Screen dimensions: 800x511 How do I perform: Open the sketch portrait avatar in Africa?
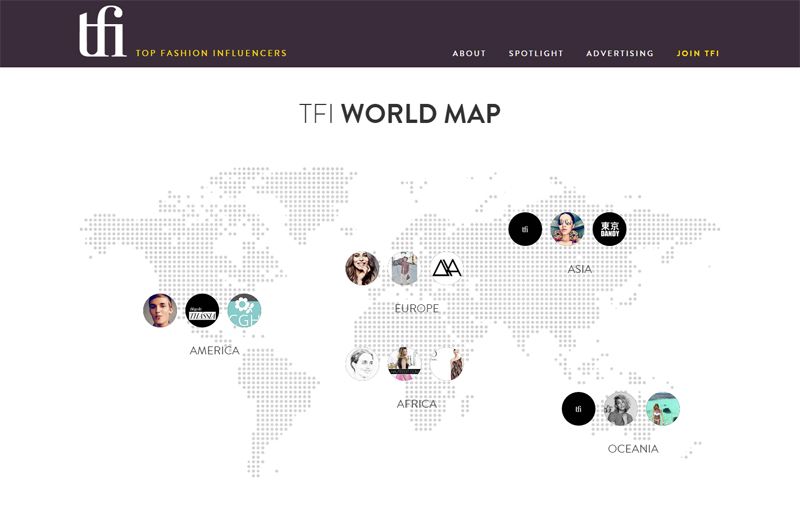(x=362, y=364)
